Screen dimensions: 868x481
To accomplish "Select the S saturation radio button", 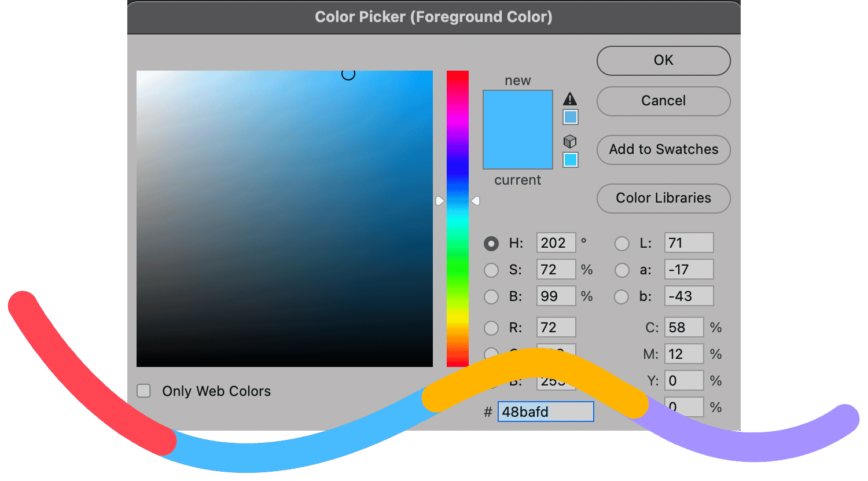I will [491, 270].
